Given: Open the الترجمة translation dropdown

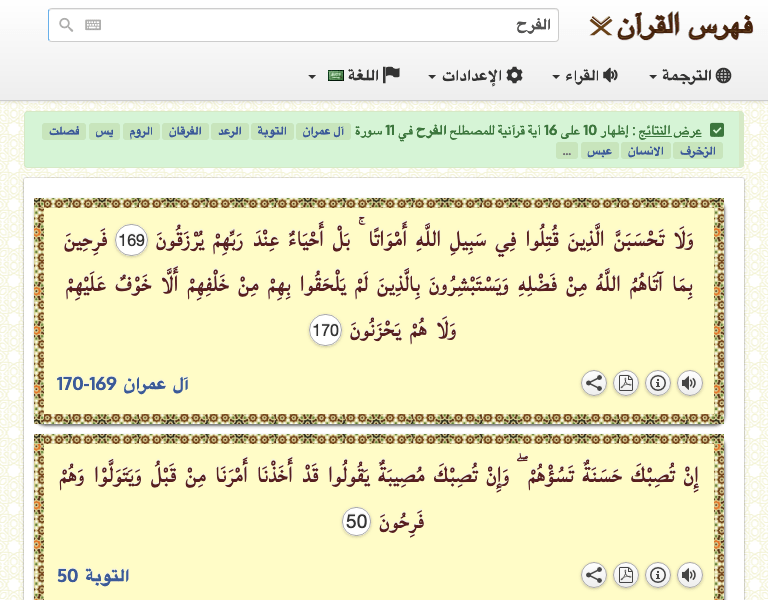Looking at the screenshot, I should pyautogui.click(x=690, y=75).
